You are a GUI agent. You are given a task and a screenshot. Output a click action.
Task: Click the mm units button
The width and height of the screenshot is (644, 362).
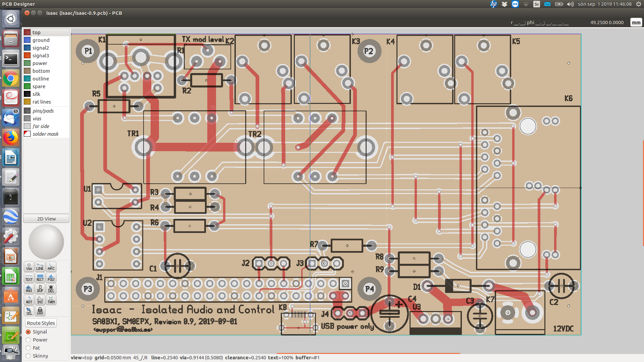[636, 22]
